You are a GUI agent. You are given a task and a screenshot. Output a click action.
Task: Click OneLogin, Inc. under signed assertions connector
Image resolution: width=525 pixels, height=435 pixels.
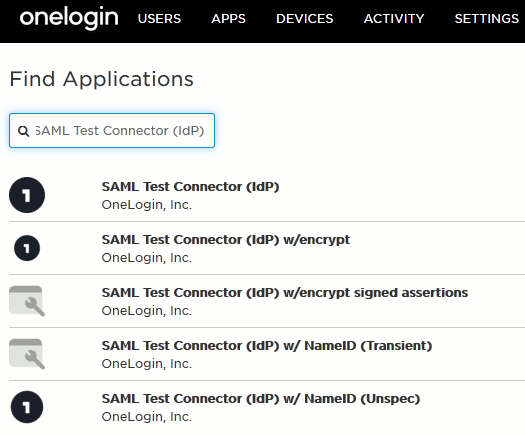[x=147, y=311]
